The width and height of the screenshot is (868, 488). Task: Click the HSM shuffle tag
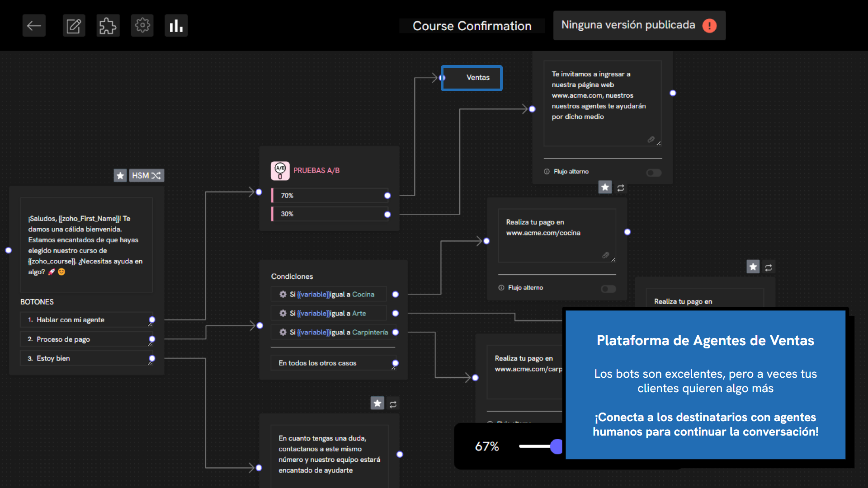point(146,175)
